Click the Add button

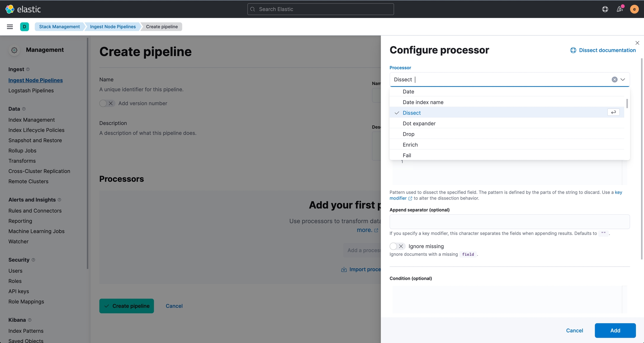(x=615, y=330)
